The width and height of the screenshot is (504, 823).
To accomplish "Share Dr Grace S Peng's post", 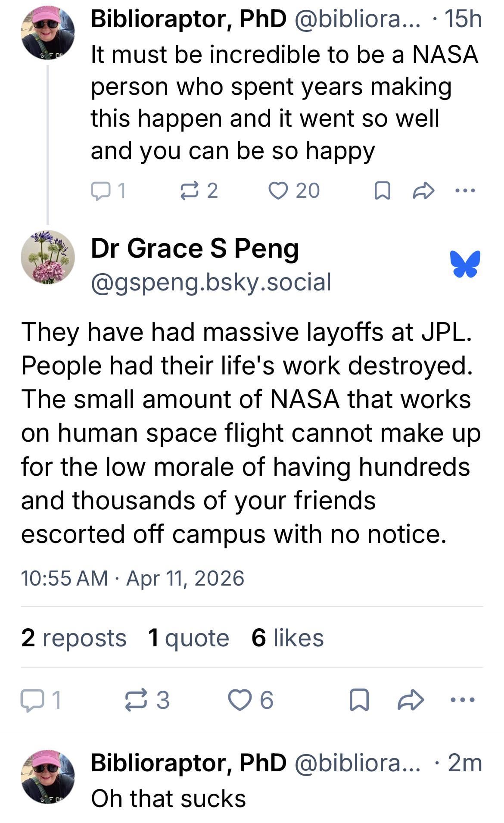I will point(411,700).
